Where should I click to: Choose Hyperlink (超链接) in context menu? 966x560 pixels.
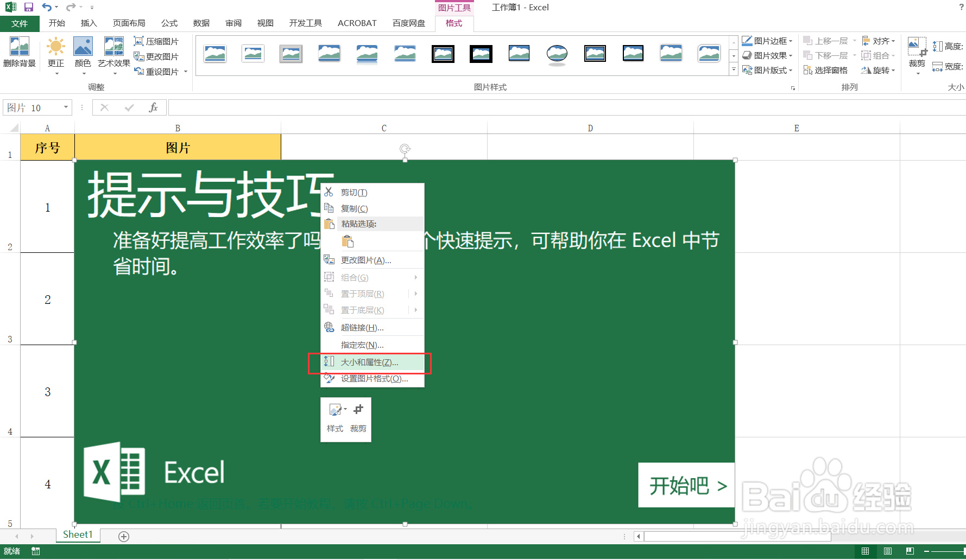point(372,328)
